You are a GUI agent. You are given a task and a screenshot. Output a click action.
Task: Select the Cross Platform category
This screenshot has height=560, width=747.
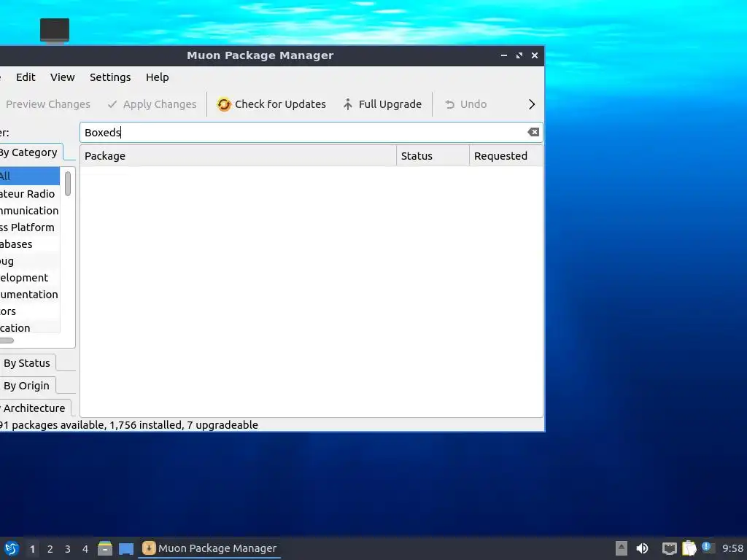pos(29,227)
